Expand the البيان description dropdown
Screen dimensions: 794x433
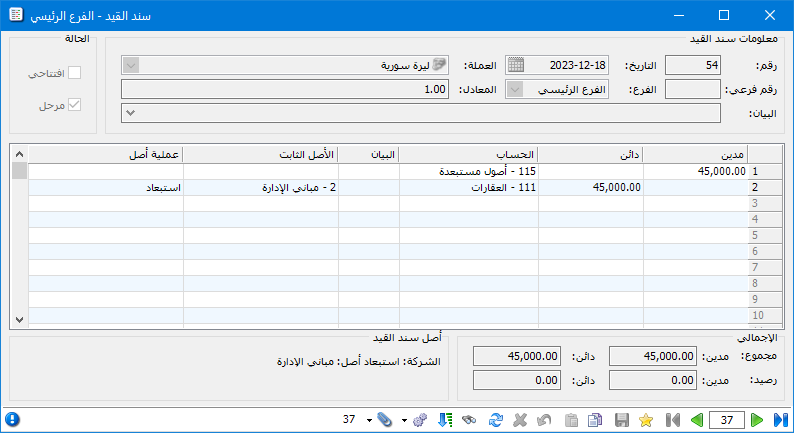pos(131,113)
